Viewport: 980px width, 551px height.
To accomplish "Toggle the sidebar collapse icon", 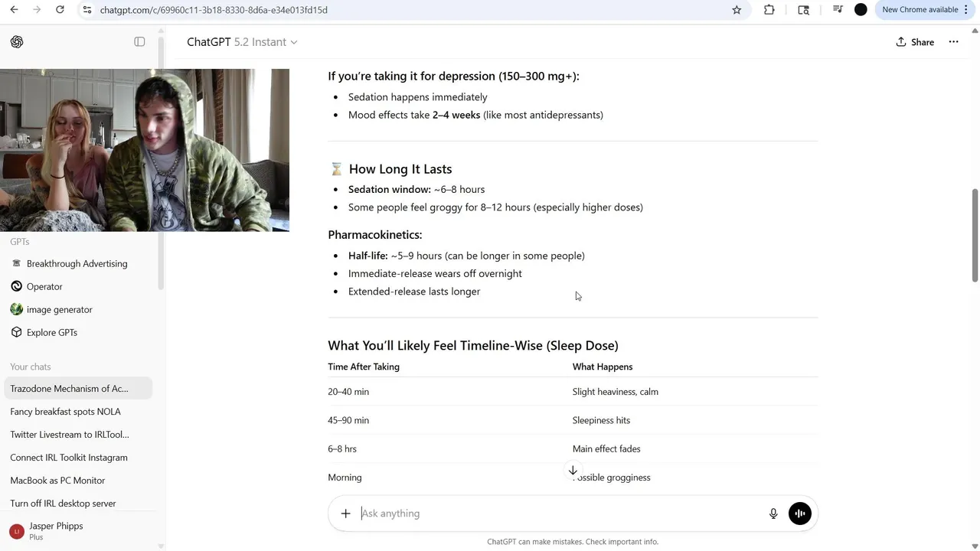I will pyautogui.click(x=139, y=42).
